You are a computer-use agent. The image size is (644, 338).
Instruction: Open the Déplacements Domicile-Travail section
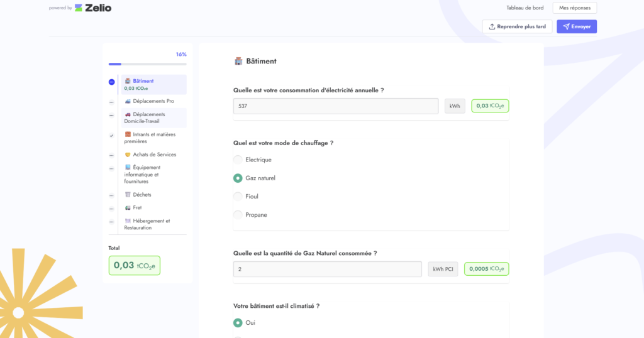pyautogui.click(x=148, y=117)
